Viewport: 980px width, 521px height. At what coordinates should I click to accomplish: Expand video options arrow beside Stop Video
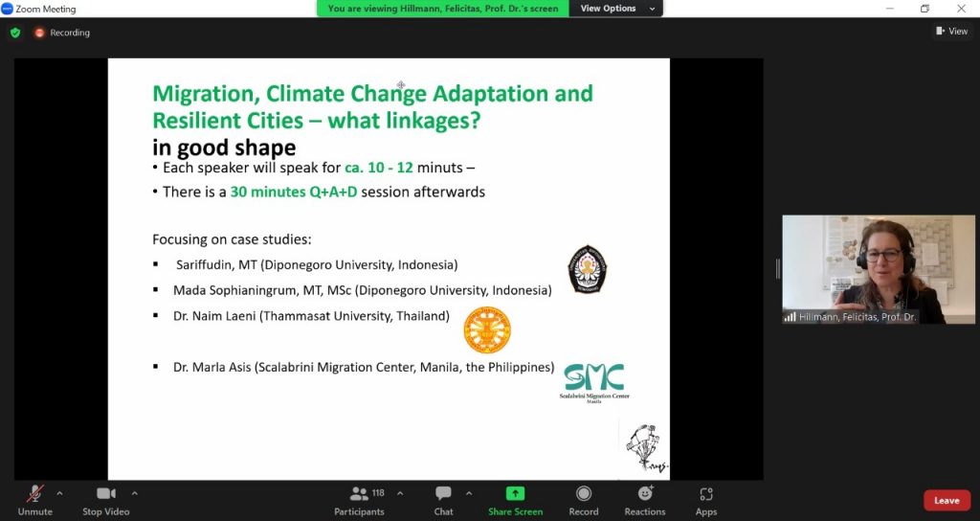click(x=134, y=493)
